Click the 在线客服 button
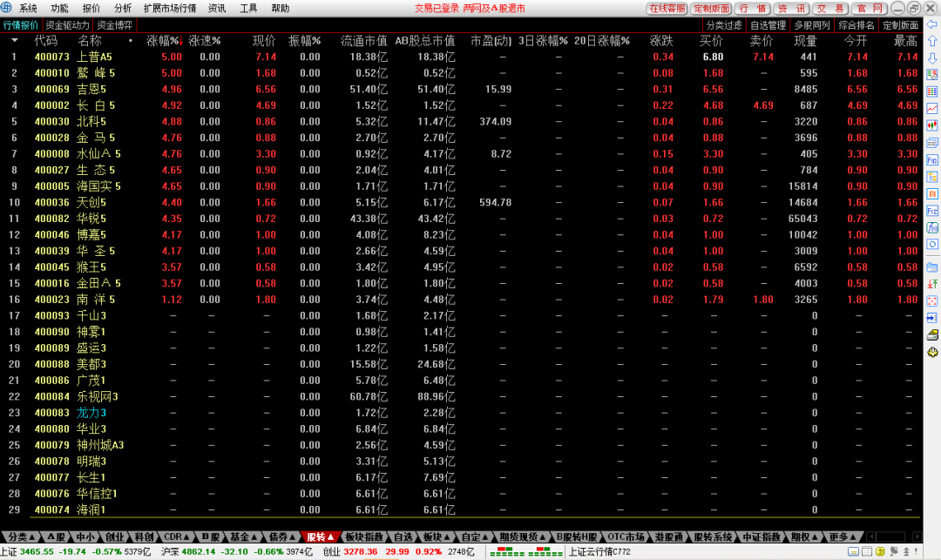This screenshot has width=941, height=560. pyautogui.click(x=667, y=8)
